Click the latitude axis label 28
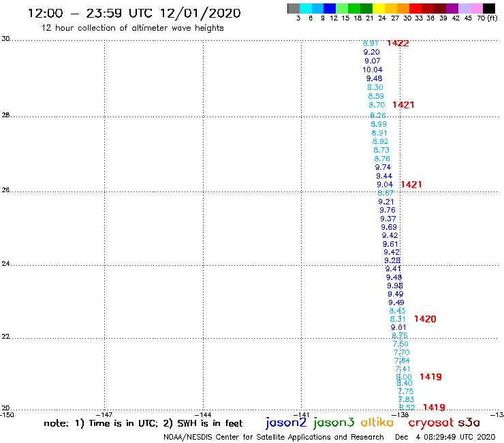 [x=5, y=115]
